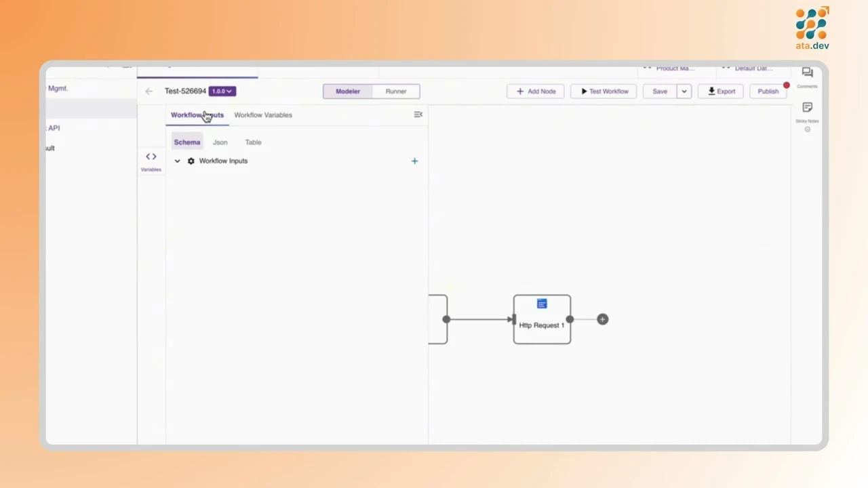
Task: Open the 1.0.0 version dropdown
Action: pos(222,91)
